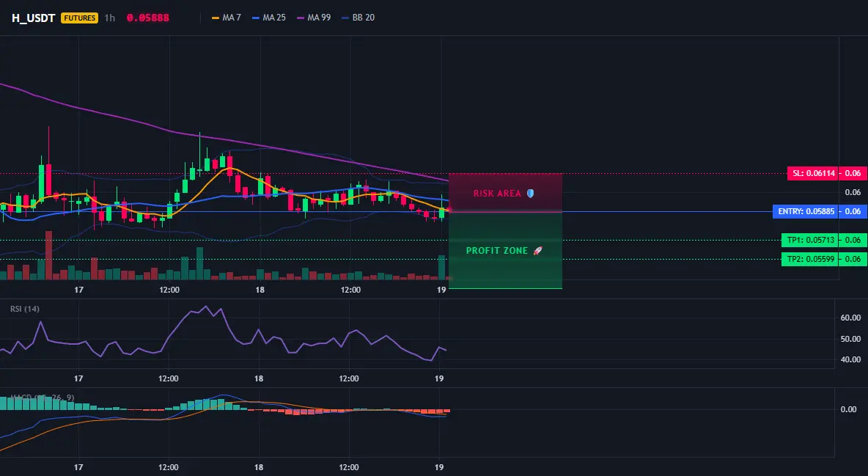The width and height of the screenshot is (868, 476).
Task: Click date 19 on MACD time axis
Action: click(439, 467)
